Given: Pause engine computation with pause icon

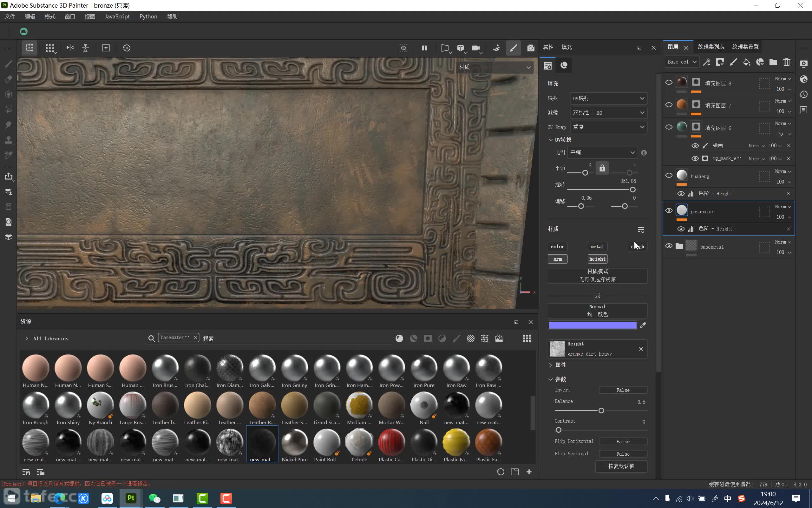Looking at the screenshot, I should (424, 48).
